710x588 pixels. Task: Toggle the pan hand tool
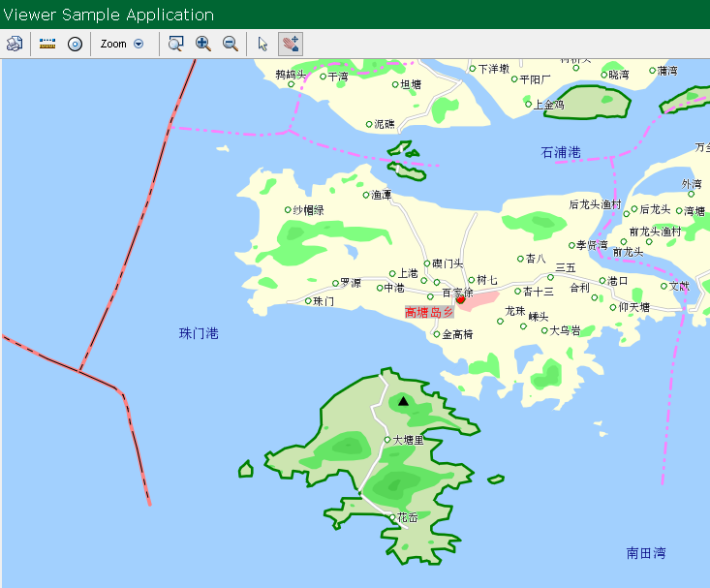click(290, 44)
